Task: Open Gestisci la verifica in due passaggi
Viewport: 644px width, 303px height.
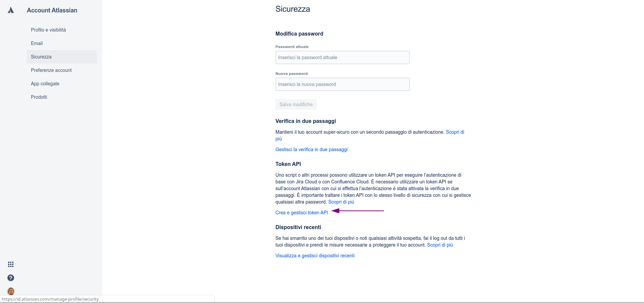Action: [311, 149]
